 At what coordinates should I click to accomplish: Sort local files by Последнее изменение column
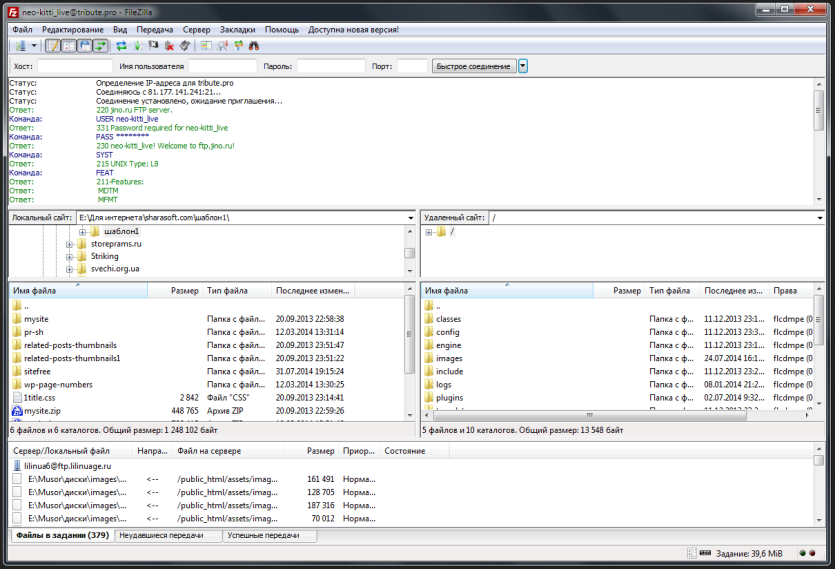pos(313,291)
